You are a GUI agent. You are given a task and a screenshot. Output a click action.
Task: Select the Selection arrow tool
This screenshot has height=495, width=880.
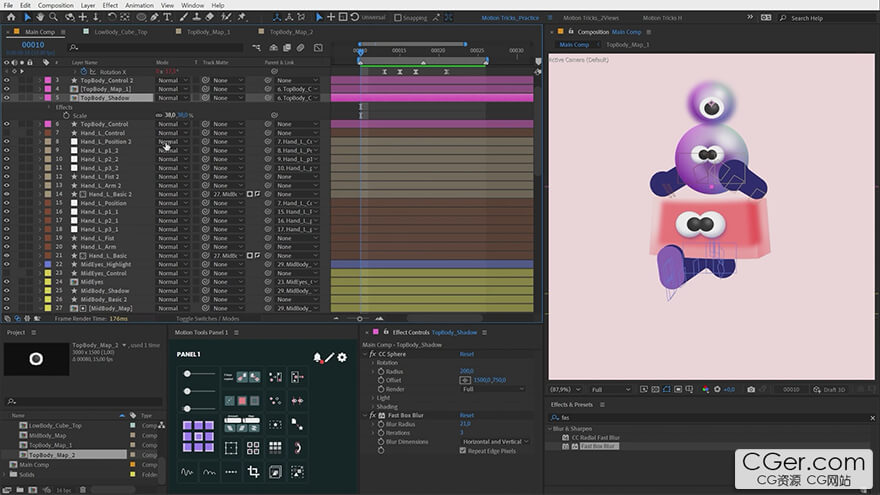point(27,17)
